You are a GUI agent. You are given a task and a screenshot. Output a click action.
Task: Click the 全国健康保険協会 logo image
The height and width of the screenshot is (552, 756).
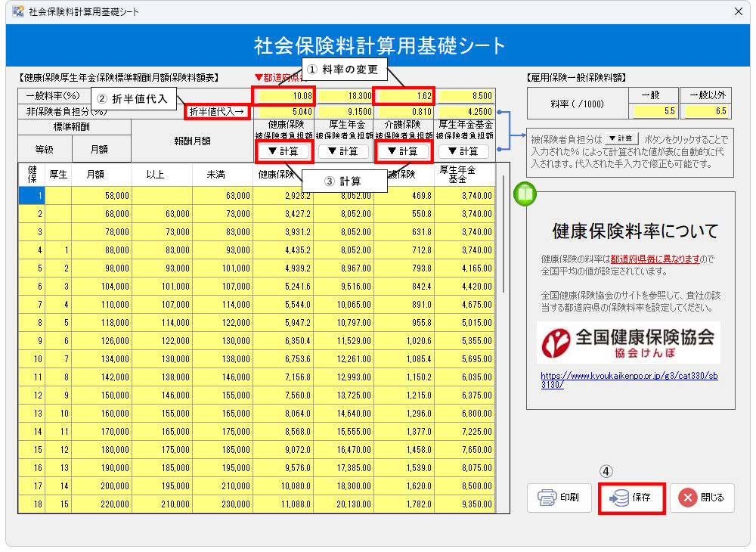tap(628, 343)
